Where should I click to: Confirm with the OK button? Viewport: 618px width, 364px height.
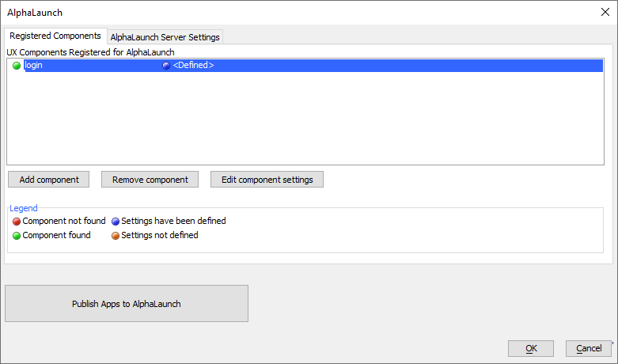(x=531, y=348)
